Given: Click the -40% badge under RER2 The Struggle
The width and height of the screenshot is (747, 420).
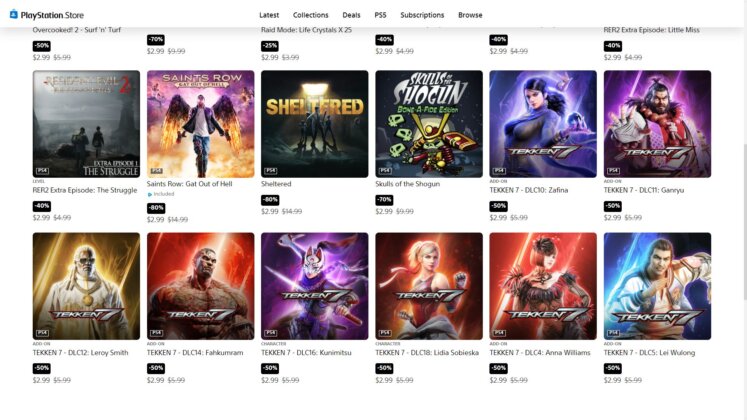Looking at the screenshot, I should (41, 206).
